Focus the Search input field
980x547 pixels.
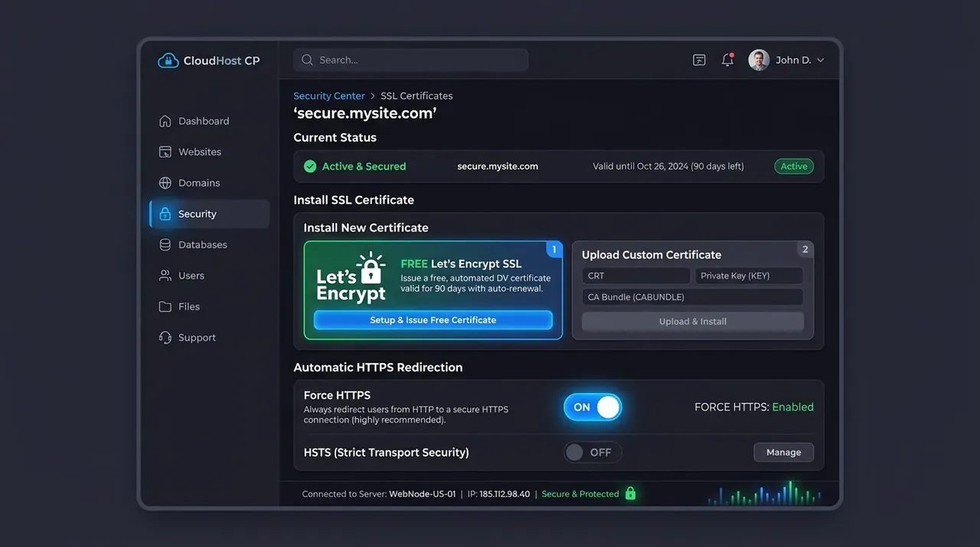(410, 60)
